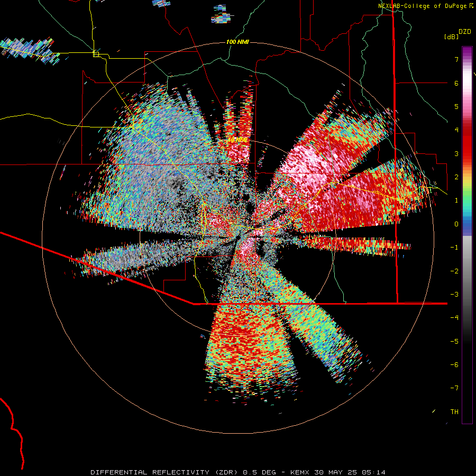Click the 0 value on dB scale
This screenshot has width=476, height=476.
point(456,224)
